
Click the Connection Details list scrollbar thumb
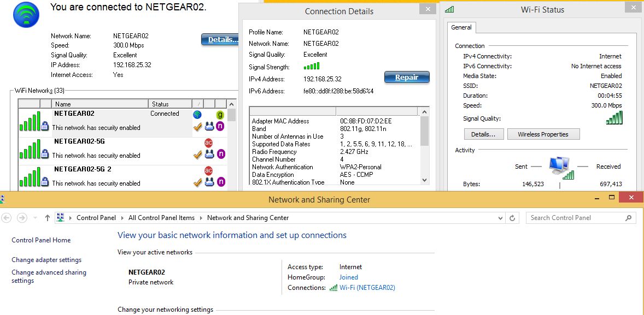pos(424,131)
